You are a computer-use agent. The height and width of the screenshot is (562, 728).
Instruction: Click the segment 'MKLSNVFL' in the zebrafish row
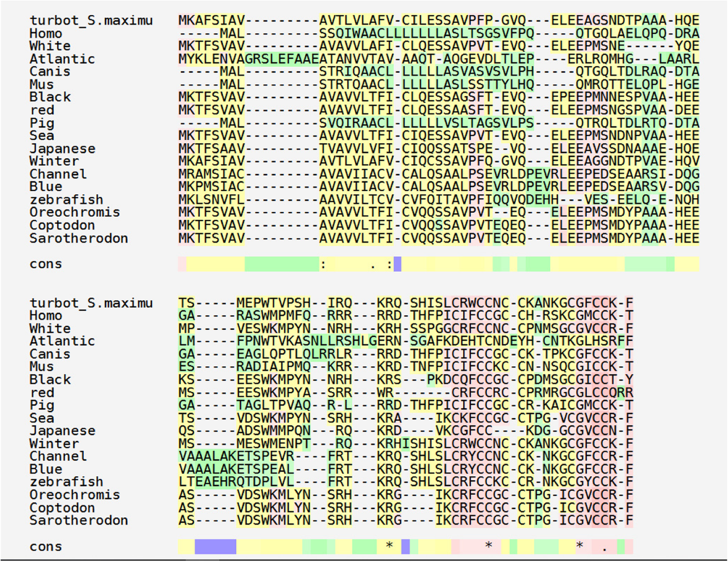[x=212, y=200]
